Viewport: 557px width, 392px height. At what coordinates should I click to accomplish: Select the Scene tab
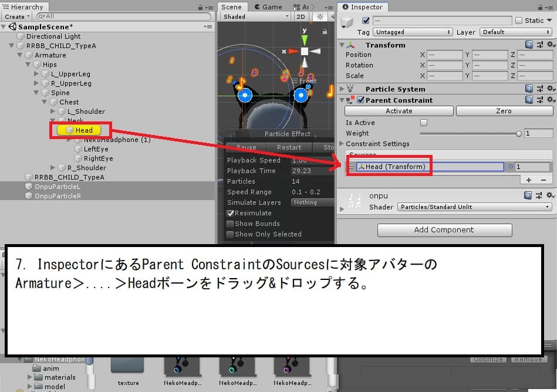[x=232, y=6]
